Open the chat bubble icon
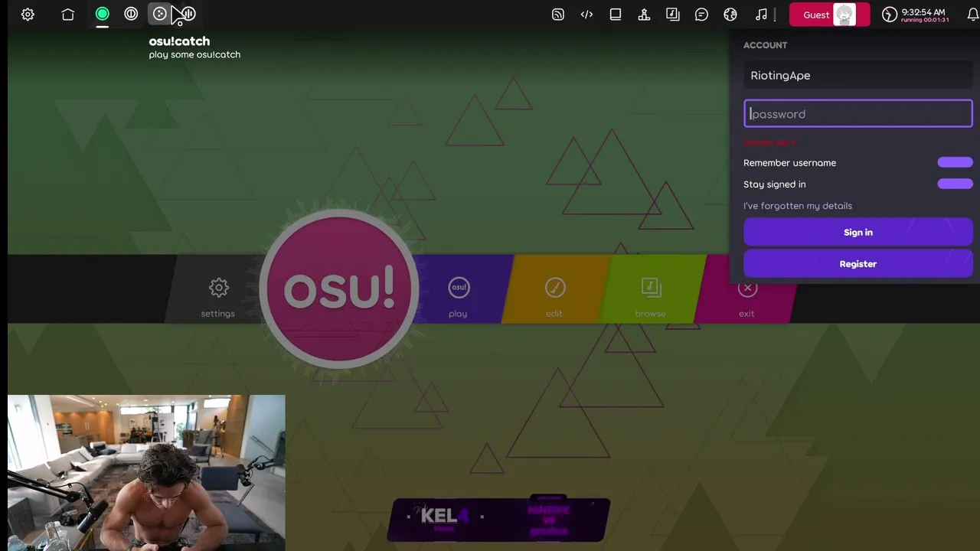This screenshot has height=551, width=980. point(701,15)
